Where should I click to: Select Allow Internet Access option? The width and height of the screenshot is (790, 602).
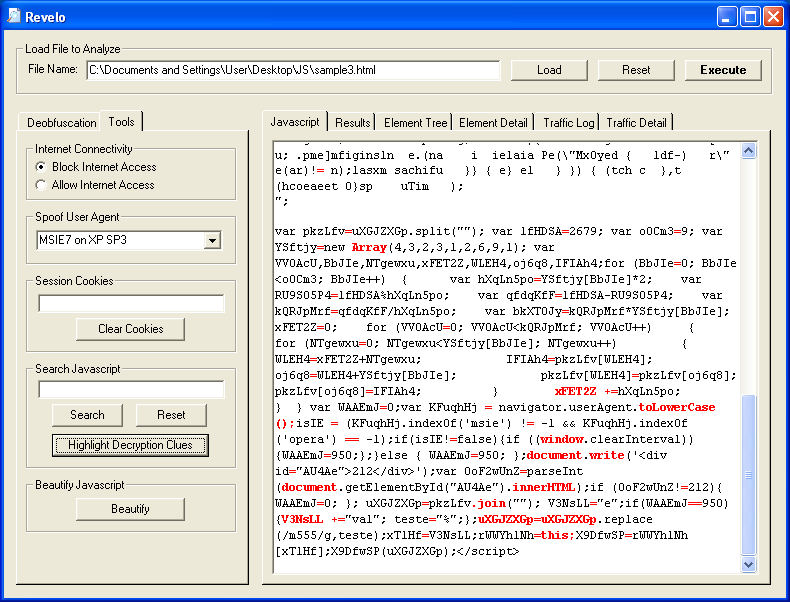(41, 185)
